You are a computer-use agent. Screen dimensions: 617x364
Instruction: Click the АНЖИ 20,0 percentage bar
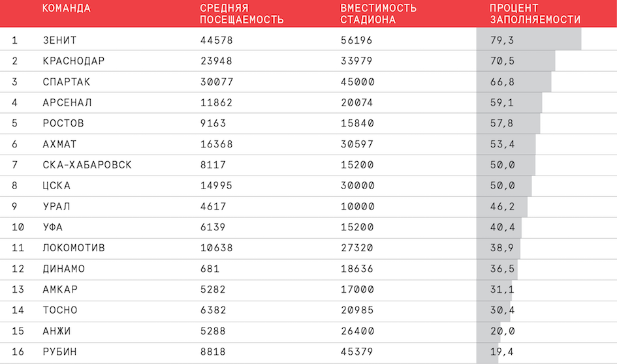click(488, 331)
